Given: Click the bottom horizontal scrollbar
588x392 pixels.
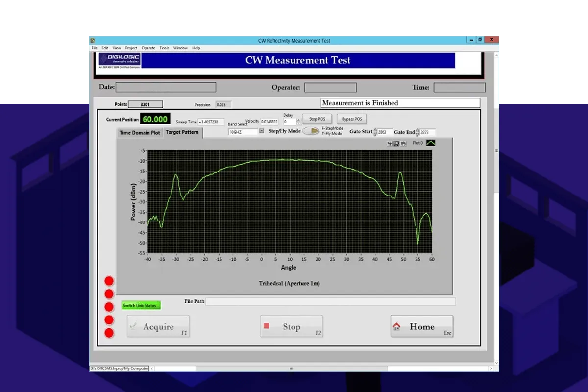Looking at the screenshot, I should coord(292,368).
